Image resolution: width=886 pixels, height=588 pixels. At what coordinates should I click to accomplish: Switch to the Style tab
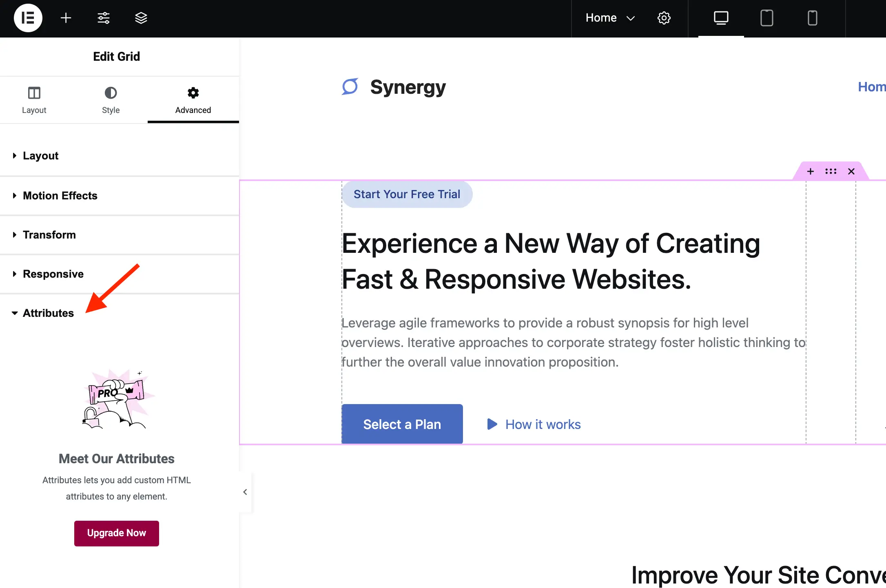coord(111,100)
